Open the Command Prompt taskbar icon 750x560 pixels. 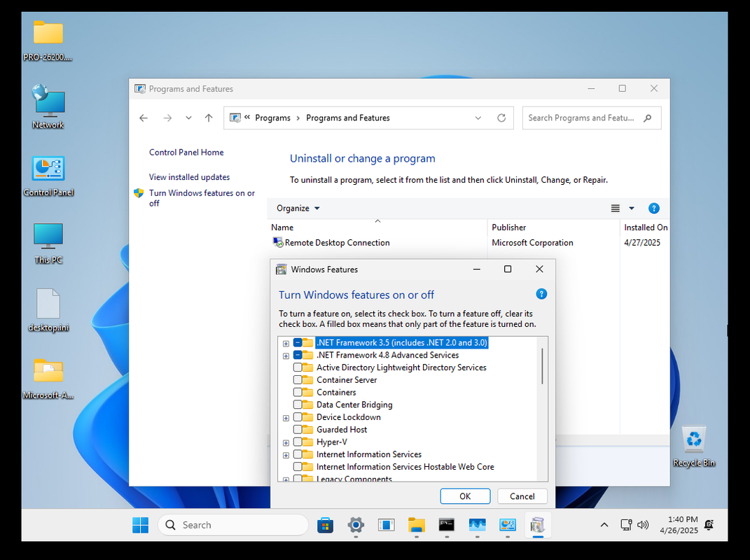tap(446, 525)
